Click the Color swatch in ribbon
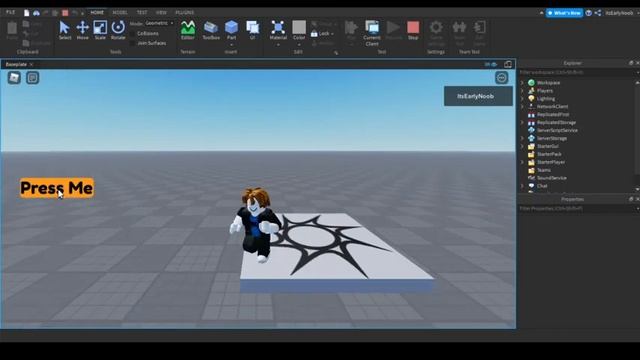Screen dimensions: 640x360 [299, 27]
